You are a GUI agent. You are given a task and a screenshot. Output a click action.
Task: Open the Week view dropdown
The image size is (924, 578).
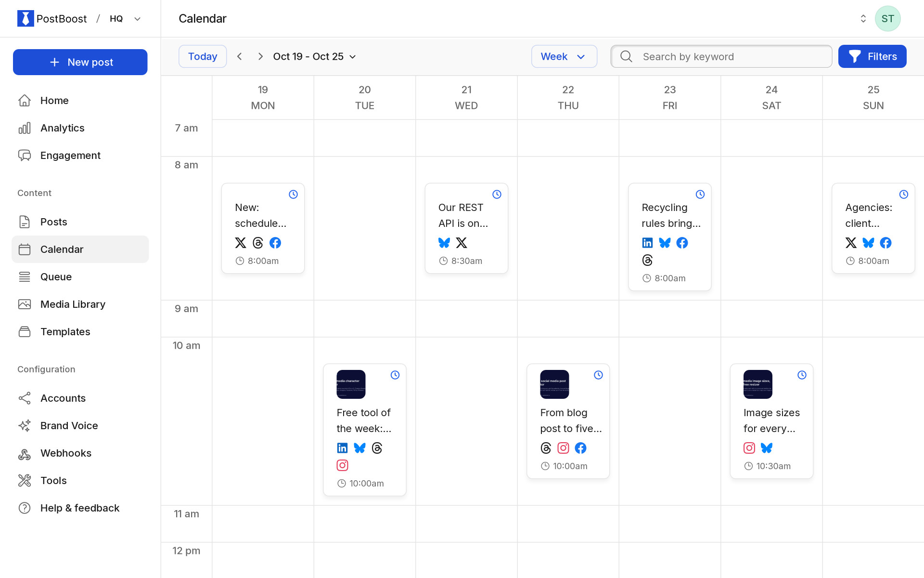click(564, 56)
